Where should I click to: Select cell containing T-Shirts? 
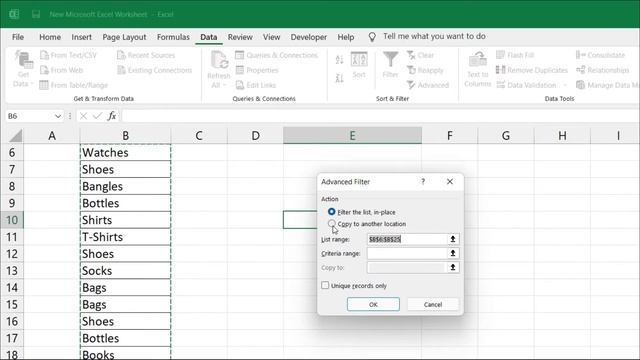tap(125, 237)
